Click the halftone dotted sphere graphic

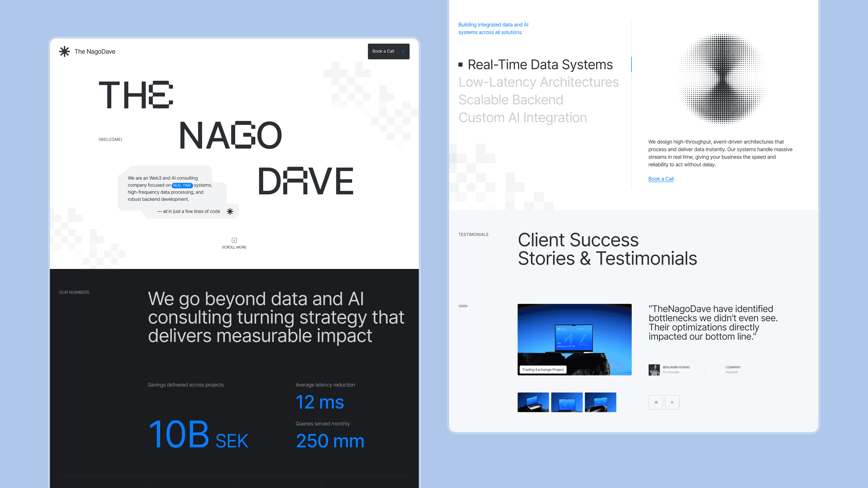(722, 78)
